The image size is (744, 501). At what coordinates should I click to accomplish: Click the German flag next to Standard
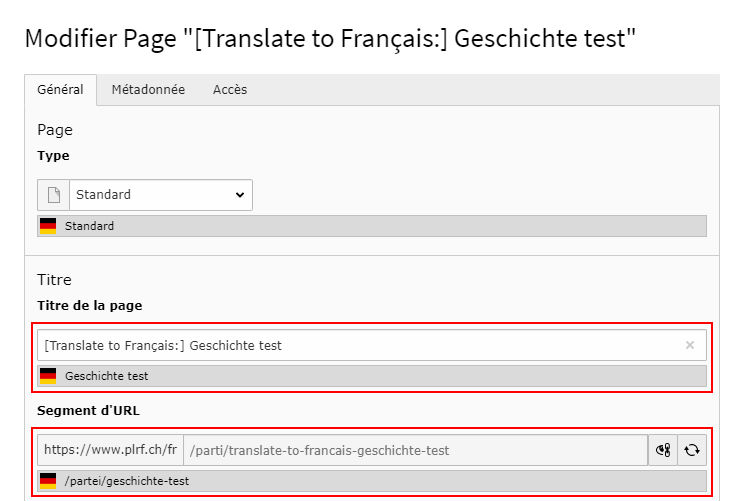48,226
